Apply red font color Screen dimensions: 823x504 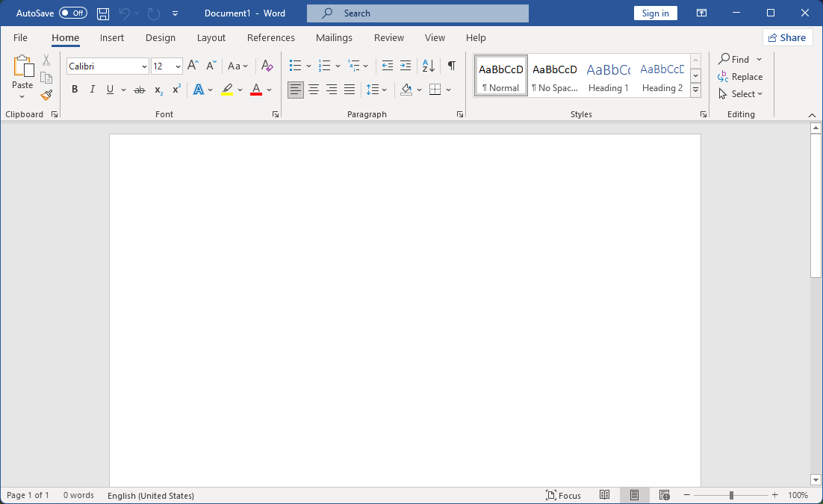coord(256,90)
